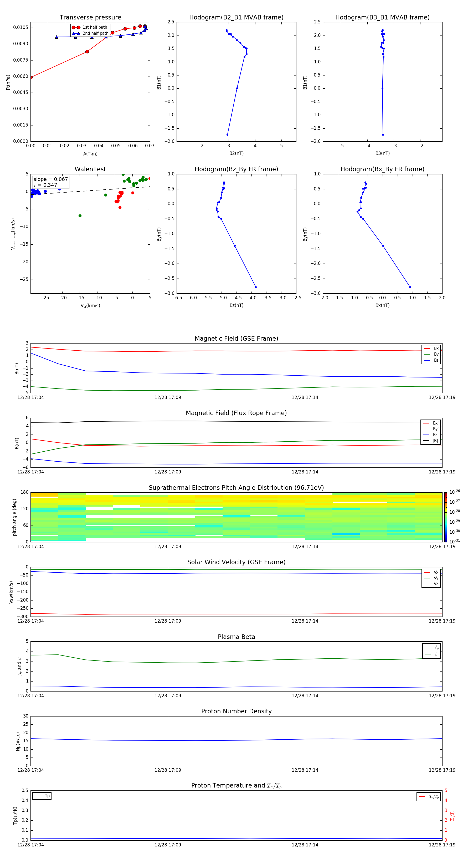Click the Suprathermal Electrons Pitch Angle title
This screenshot has height=868, width=473.
tap(236, 488)
